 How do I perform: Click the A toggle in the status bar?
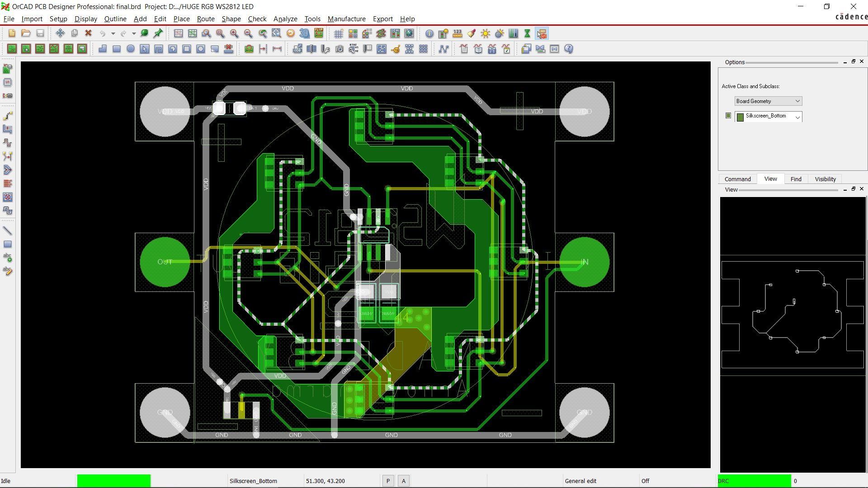point(403,480)
